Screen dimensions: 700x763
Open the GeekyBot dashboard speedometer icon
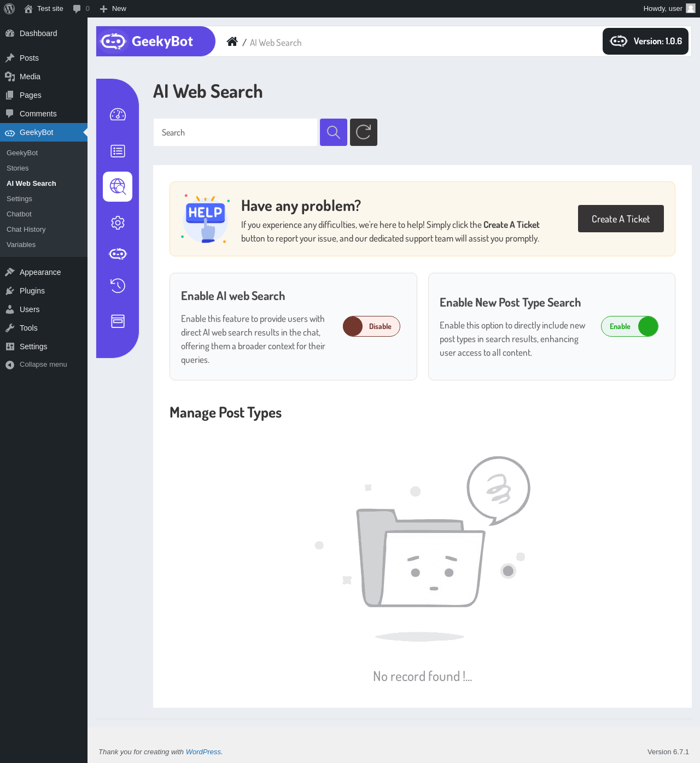pos(118,114)
